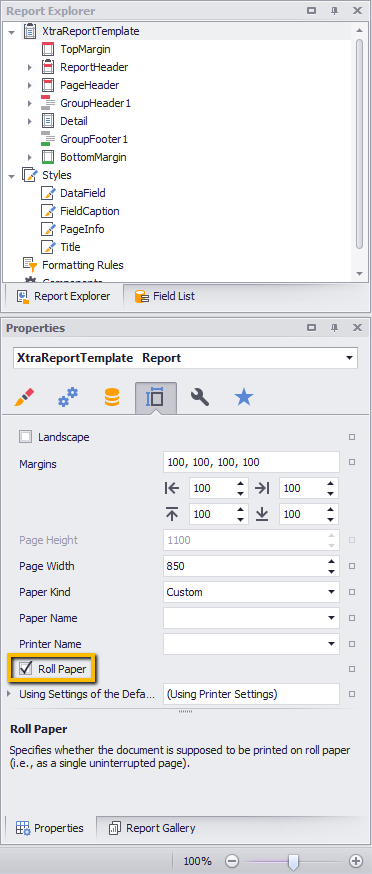Open the Printer Name dropdown
Viewport: 372px width, 874px height.
(331, 644)
